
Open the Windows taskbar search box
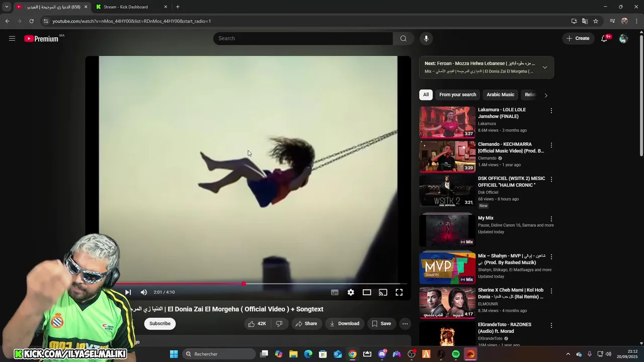(219, 354)
